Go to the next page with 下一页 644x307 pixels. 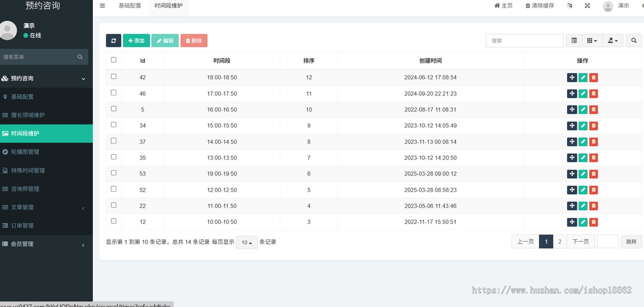581,242
